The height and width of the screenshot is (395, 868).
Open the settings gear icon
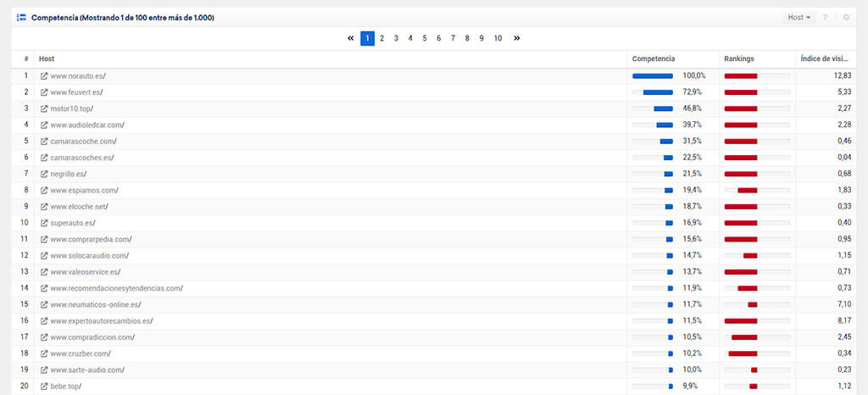pyautogui.click(x=846, y=18)
